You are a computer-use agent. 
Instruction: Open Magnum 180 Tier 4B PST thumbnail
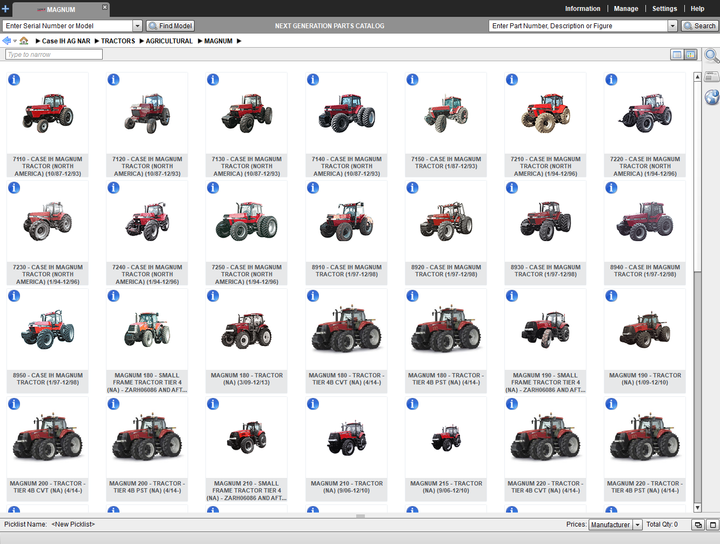(446, 330)
